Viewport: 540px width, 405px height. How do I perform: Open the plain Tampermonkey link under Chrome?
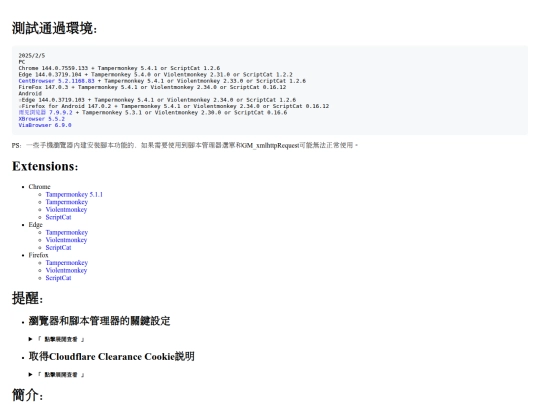pos(67,202)
